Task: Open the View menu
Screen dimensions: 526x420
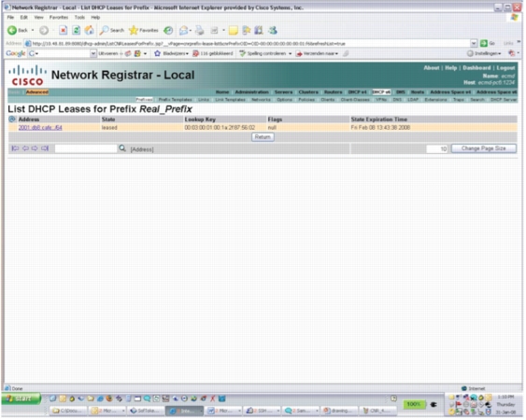Action: (38, 18)
